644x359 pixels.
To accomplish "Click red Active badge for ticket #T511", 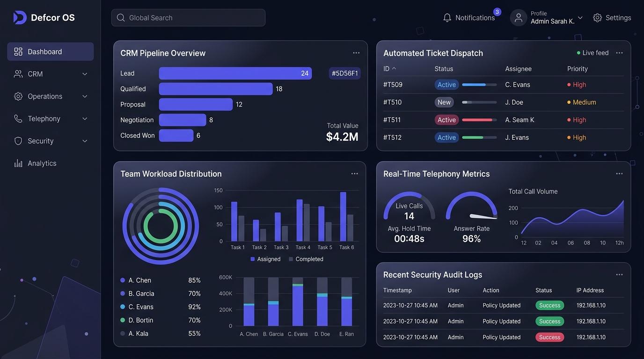I will coord(446,120).
